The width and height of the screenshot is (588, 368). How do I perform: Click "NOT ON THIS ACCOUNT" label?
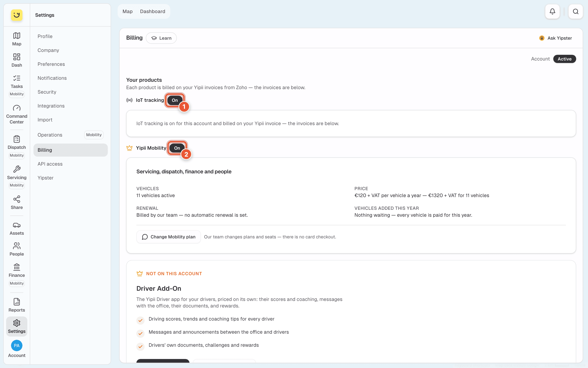pyautogui.click(x=174, y=274)
